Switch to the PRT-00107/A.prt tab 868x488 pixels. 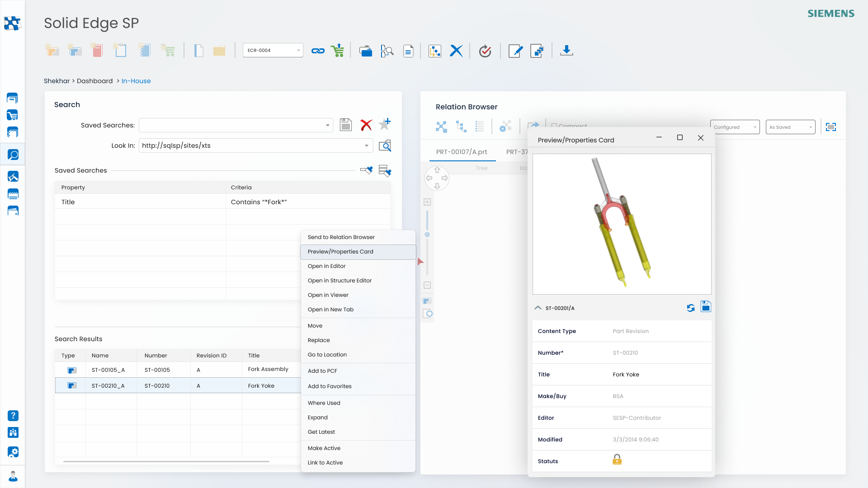(x=462, y=152)
